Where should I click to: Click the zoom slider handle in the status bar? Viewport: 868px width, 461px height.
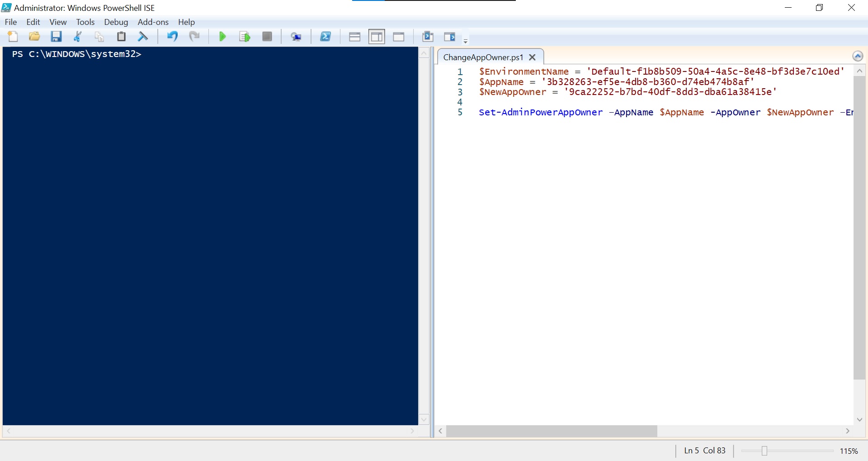click(x=764, y=451)
